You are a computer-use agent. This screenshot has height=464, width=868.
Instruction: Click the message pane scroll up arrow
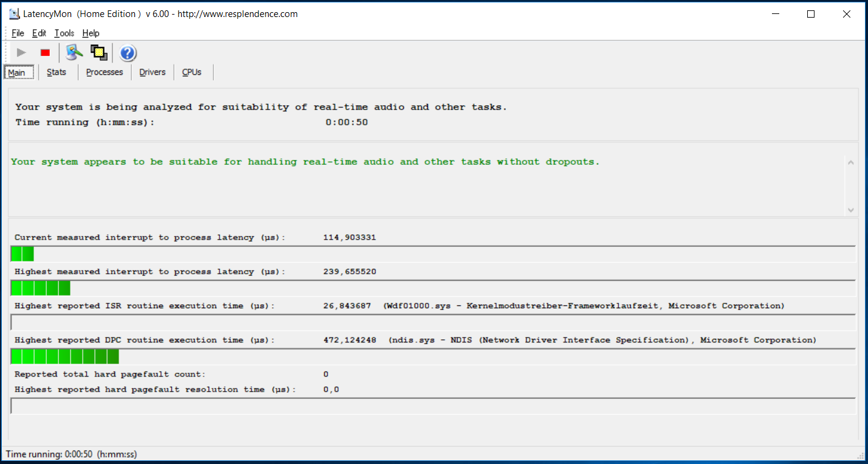[x=850, y=162]
